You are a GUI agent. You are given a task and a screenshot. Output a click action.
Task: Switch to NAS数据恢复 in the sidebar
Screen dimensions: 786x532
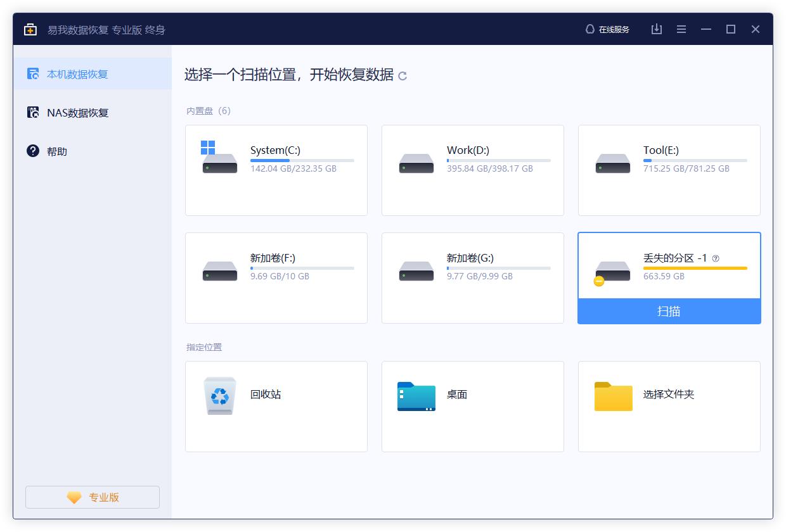79,113
